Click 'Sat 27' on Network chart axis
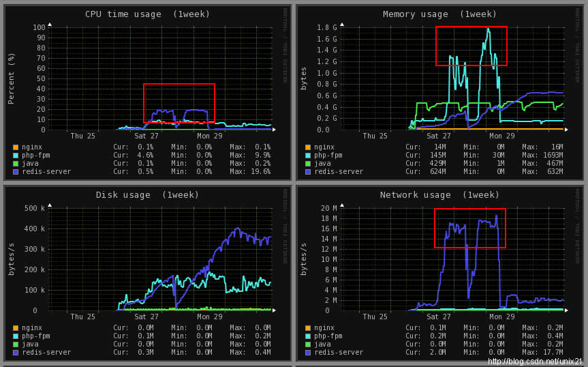Image resolution: width=588 pixels, height=367 pixels. (x=439, y=317)
